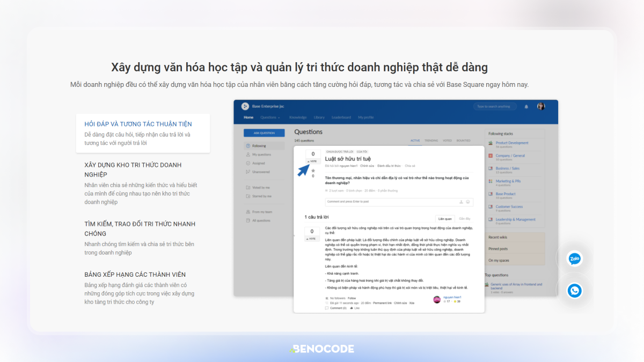Open the Base Product stack
The image size is (644, 362).
pyautogui.click(x=506, y=194)
